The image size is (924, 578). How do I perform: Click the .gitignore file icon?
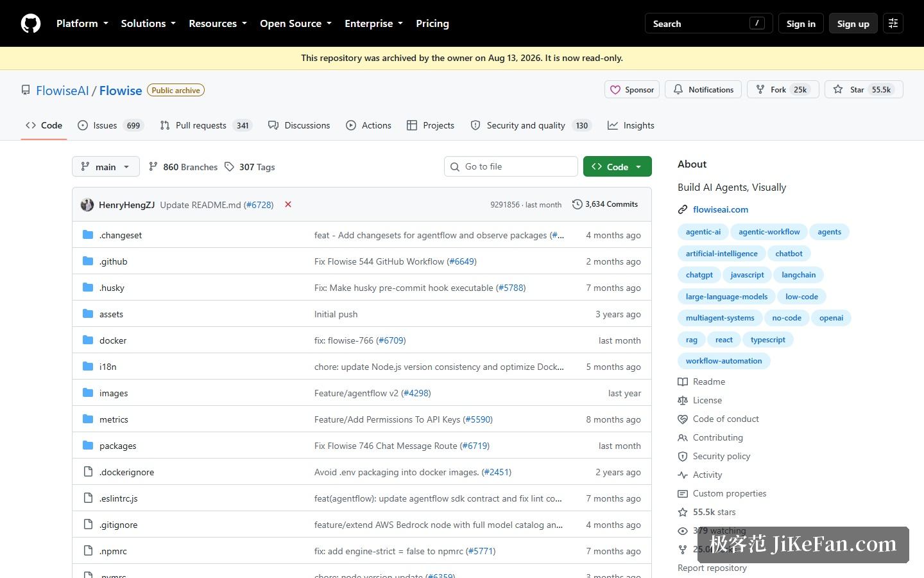[88, 525]
